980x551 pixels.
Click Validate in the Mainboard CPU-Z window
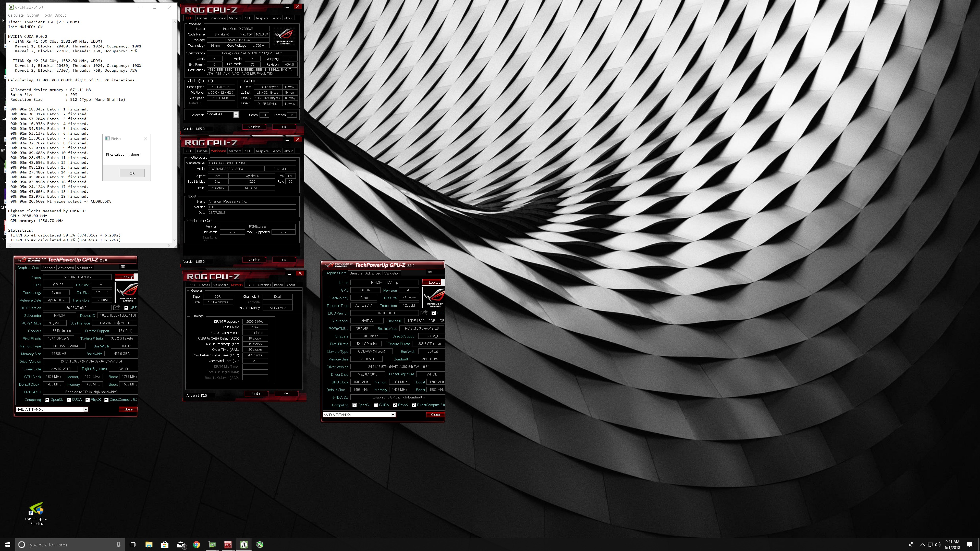(x=254, y=260)
